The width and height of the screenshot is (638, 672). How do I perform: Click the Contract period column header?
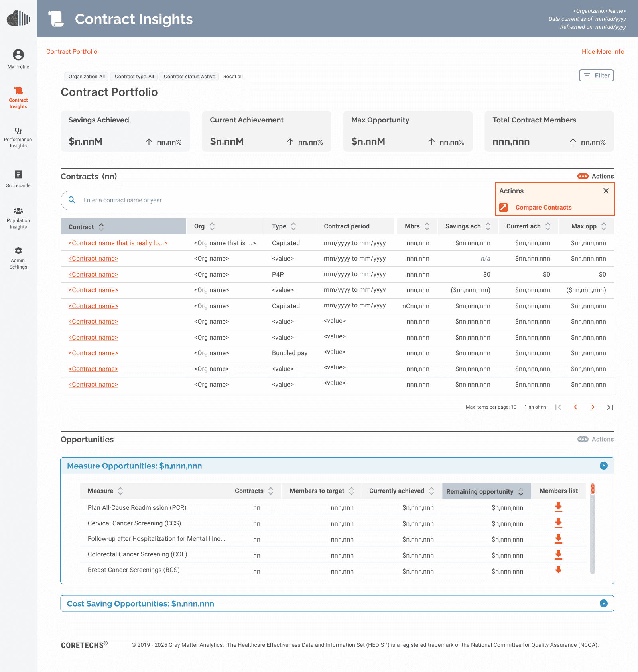tap(355, 226)
